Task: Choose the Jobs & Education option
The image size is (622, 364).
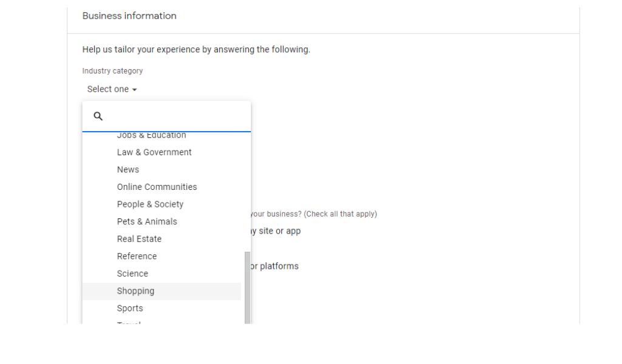Action: click(151, 136)
